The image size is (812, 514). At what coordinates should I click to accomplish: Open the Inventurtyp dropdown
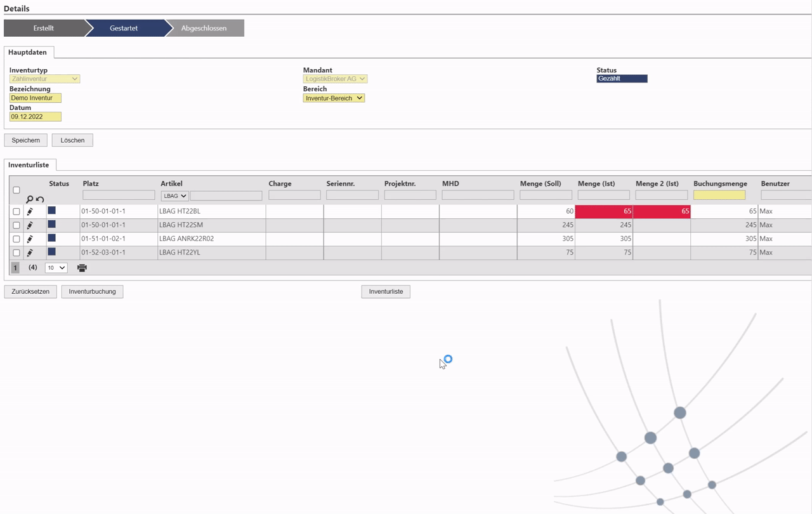point(44,79)
